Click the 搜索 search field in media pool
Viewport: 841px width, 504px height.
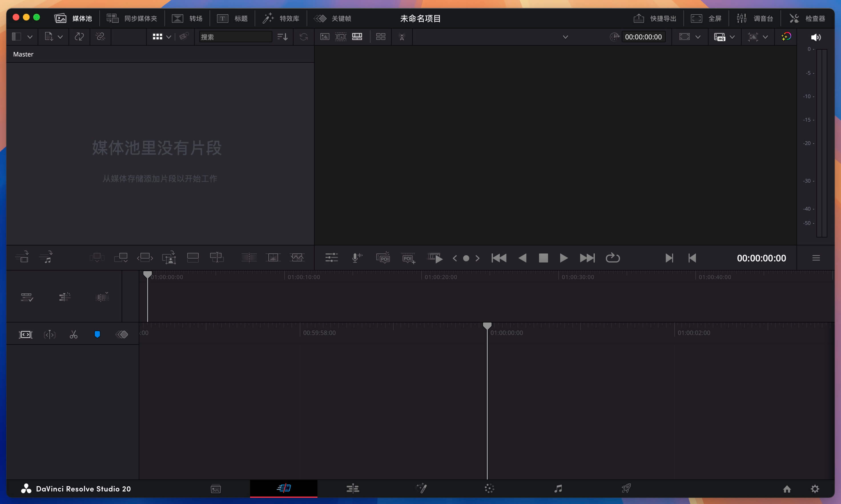pos(236,36)
